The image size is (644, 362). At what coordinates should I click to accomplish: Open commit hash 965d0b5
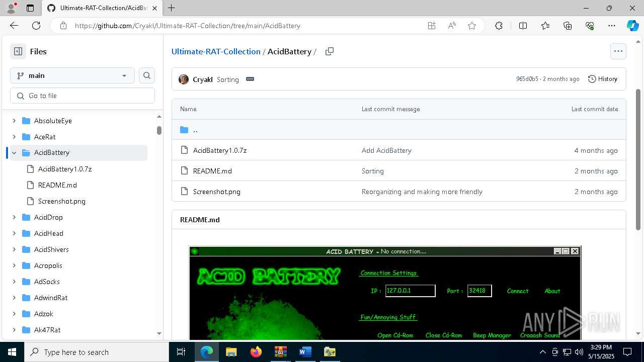tap(527, 79)
